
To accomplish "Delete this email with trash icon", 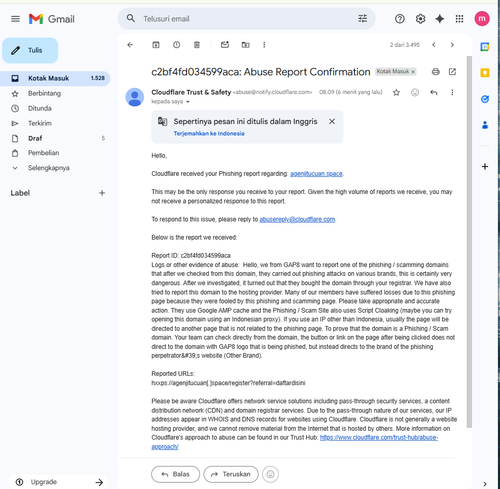I will pyautogui.click(x=197, y=45).
